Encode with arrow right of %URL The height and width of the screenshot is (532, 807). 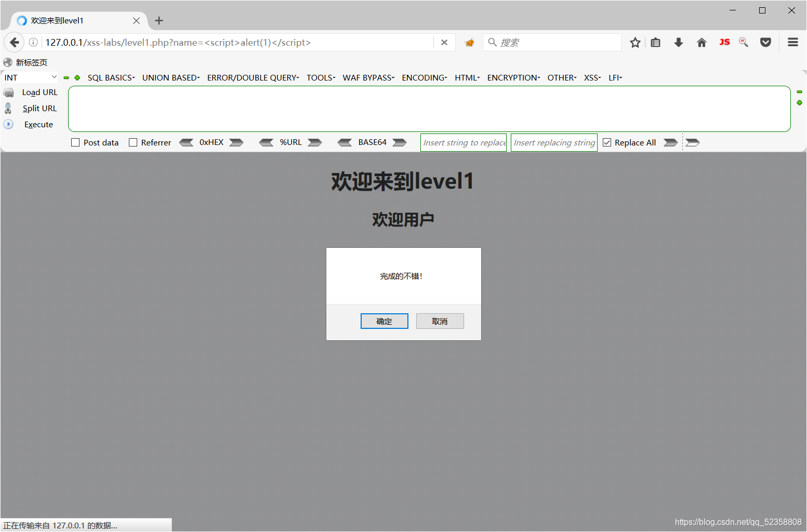coord(315,142)
